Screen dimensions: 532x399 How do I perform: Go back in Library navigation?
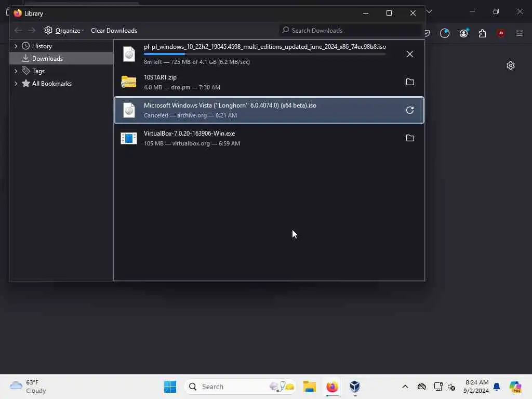pos(18,31)
